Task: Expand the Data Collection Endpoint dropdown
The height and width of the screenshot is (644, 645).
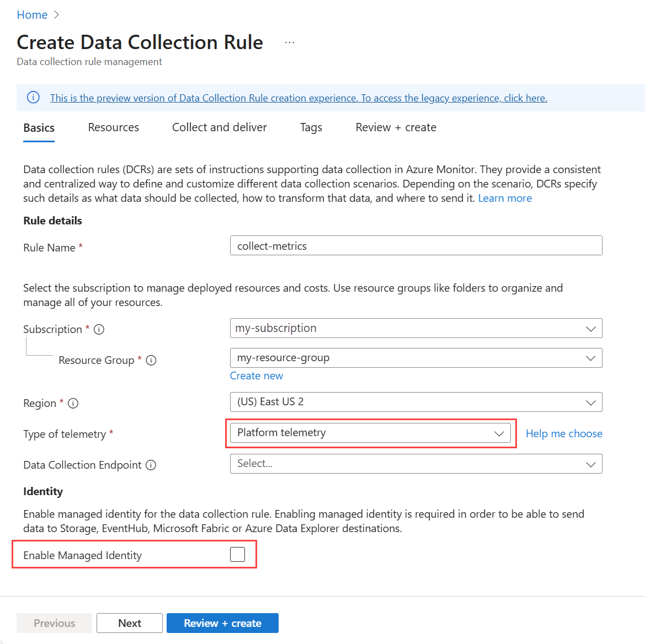Action: (x=415, y=464)
